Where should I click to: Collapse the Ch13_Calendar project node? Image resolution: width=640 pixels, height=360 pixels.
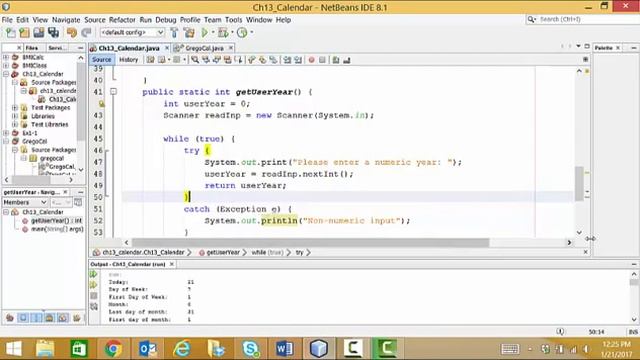6,74
